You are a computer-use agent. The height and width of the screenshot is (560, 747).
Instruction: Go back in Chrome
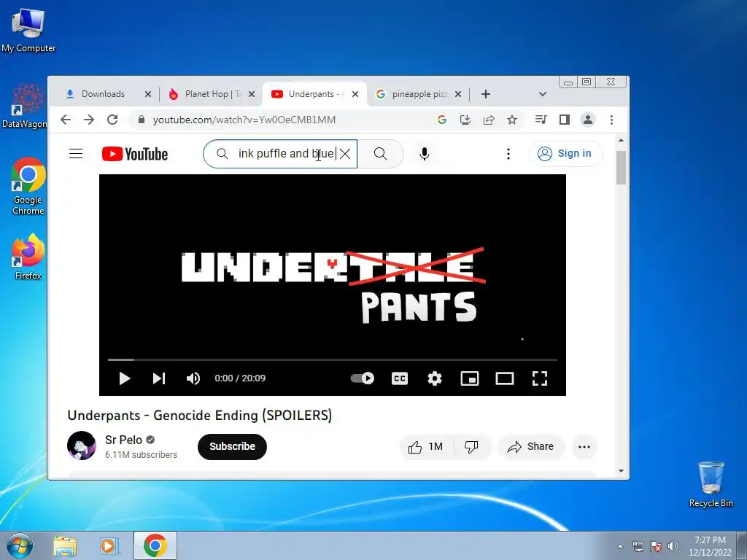pyautogui.click(x=66, y=120)
